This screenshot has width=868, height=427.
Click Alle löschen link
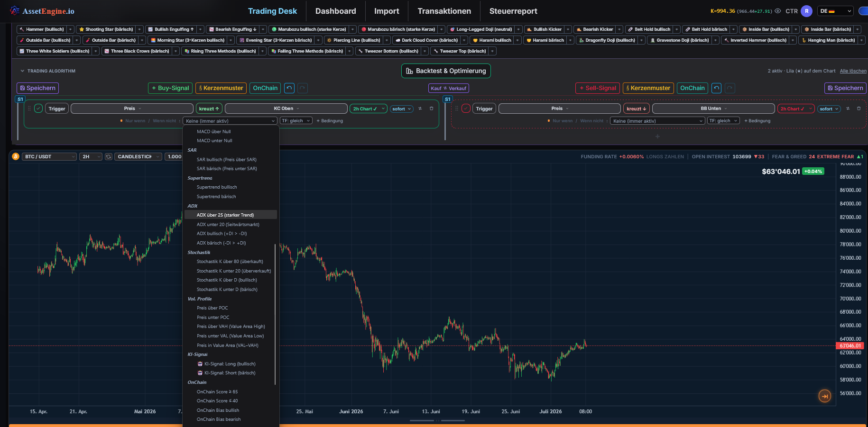click(x=853, y=71)
